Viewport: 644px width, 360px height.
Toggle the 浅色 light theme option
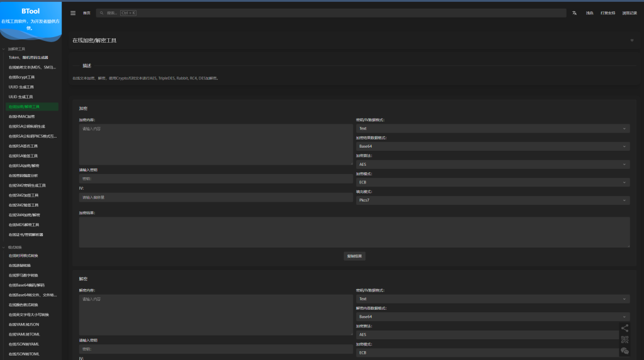(x=589, y=13)
